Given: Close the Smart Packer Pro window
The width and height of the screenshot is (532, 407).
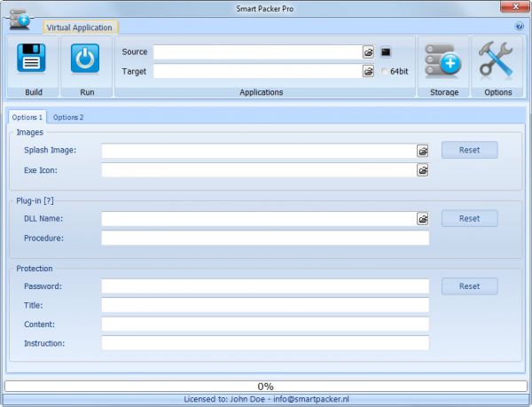Looking at the screenshot, I should tap(515, 7).
